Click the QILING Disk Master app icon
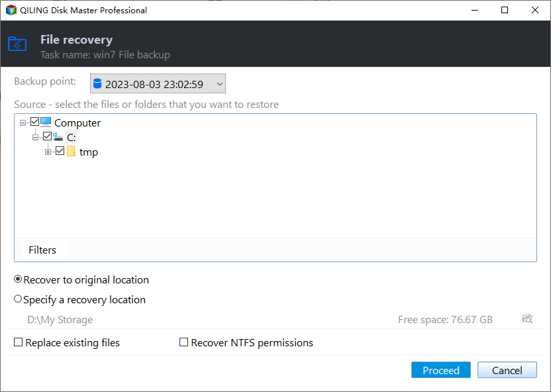The height and width of the screenshot is (392, 551). (11, 10)
